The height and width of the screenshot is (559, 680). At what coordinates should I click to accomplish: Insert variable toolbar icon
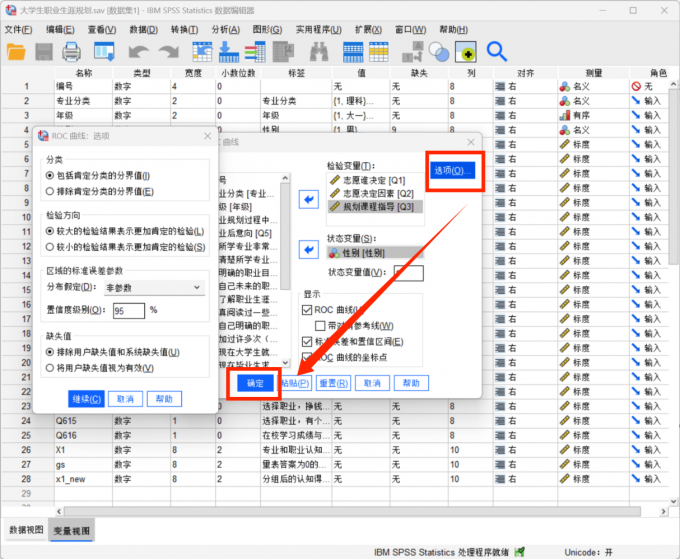click(379, 52)
